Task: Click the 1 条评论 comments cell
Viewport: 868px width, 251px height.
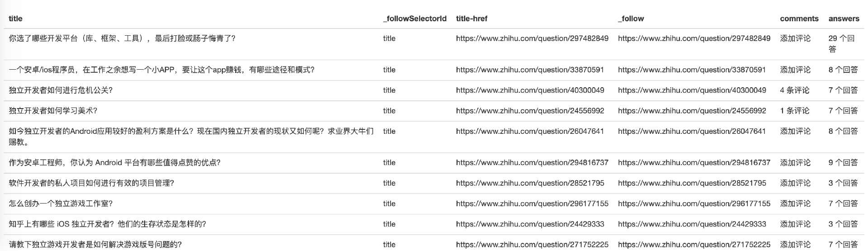Action: click(794, 111)
